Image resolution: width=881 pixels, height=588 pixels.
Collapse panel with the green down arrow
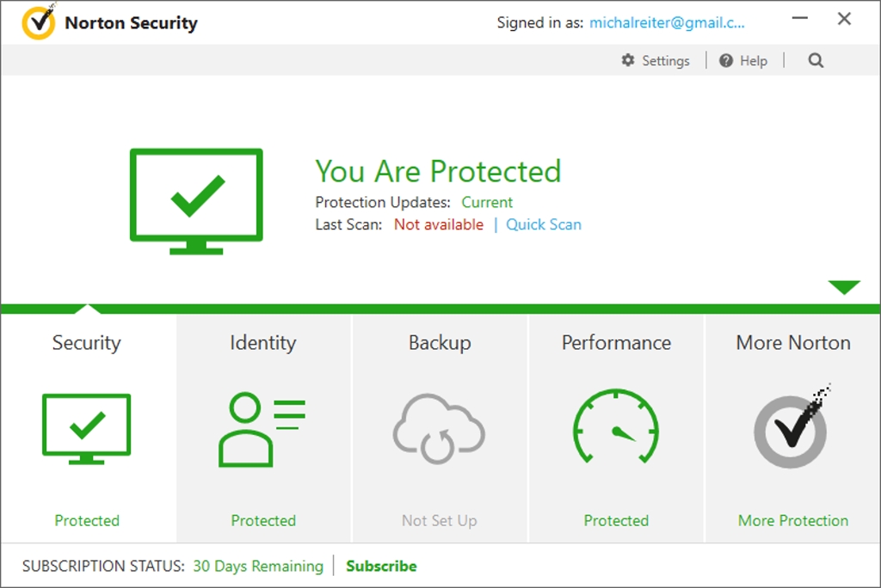(x=844, y=287)
